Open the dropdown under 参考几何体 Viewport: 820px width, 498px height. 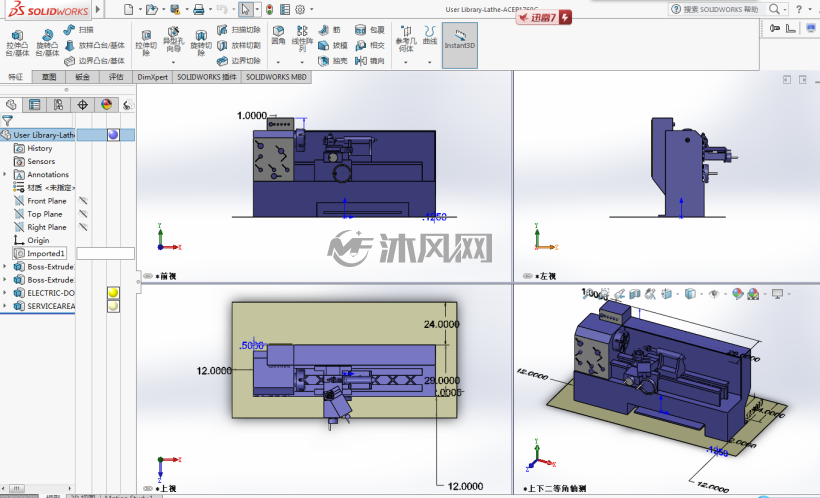[x=406, y=62]
